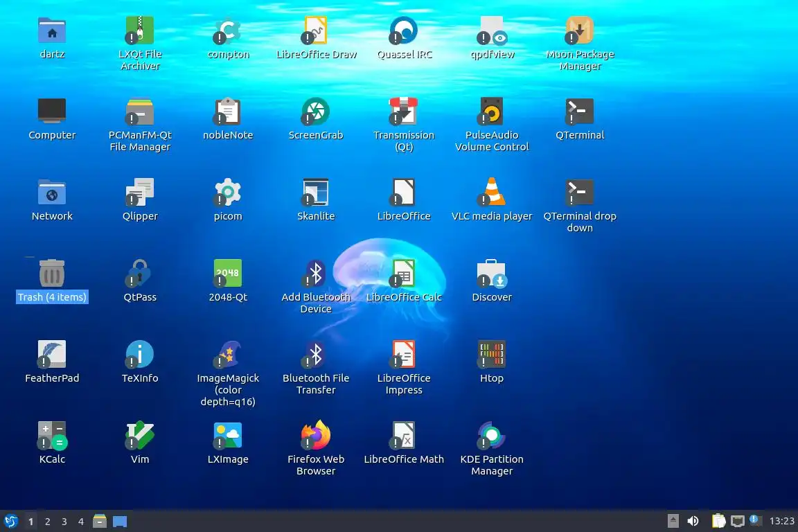
Task: Open LibreOffice Calc shortcut
Action: 404,274
